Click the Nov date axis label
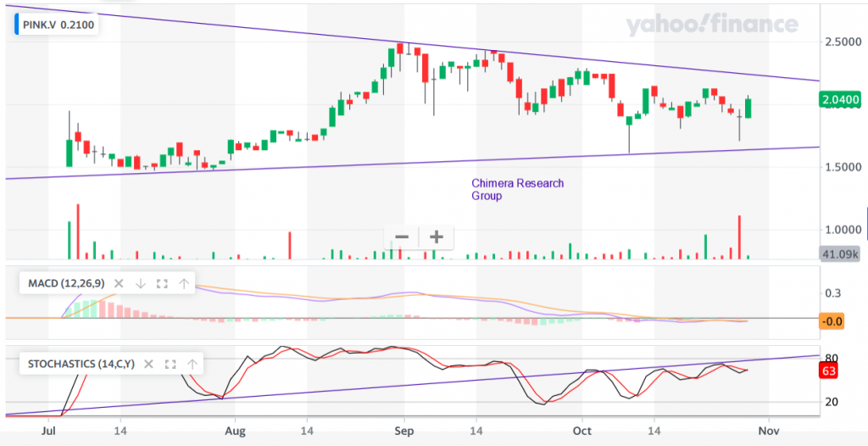The height and width of the screenshot is (446, 868). (x=767, y=431)
